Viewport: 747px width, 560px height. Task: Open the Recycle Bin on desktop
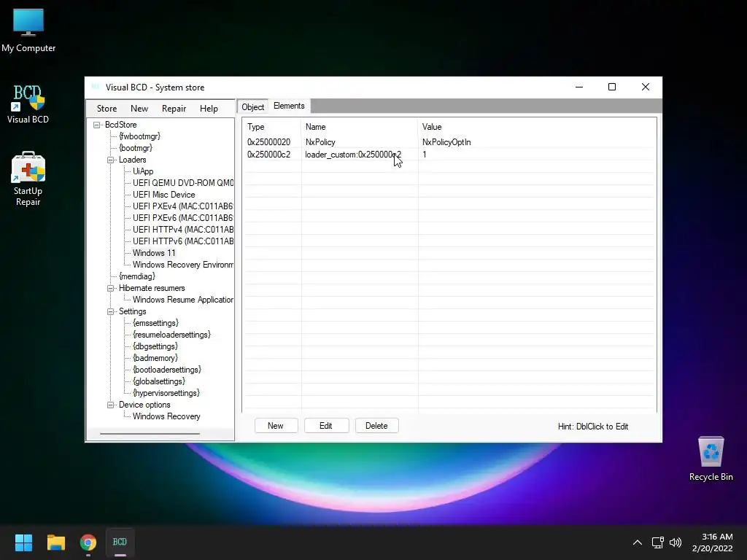coord(711,459)
